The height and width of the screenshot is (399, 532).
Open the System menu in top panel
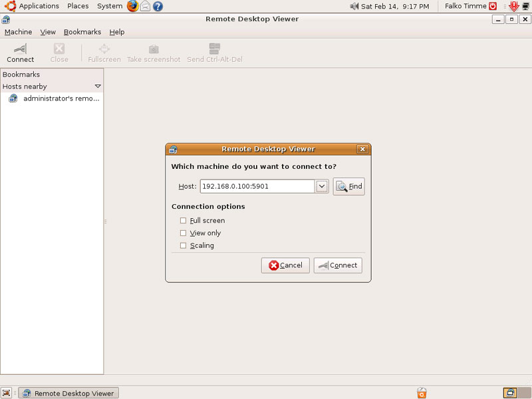pos(110,6)
